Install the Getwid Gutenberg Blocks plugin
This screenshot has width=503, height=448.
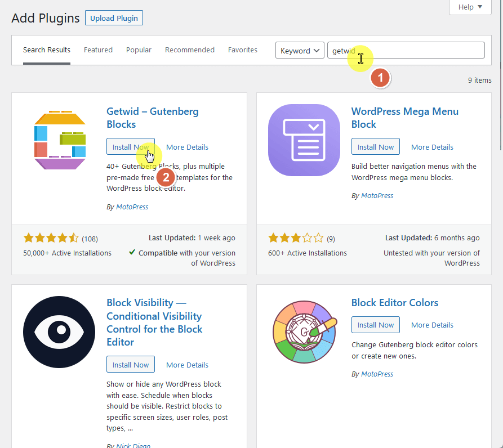[x=131, y=147]
